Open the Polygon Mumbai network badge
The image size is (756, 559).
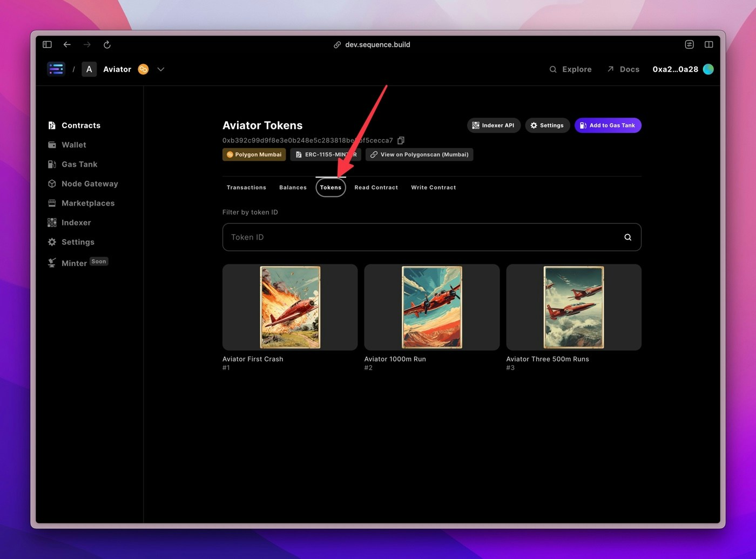click(x=254, y=154)
